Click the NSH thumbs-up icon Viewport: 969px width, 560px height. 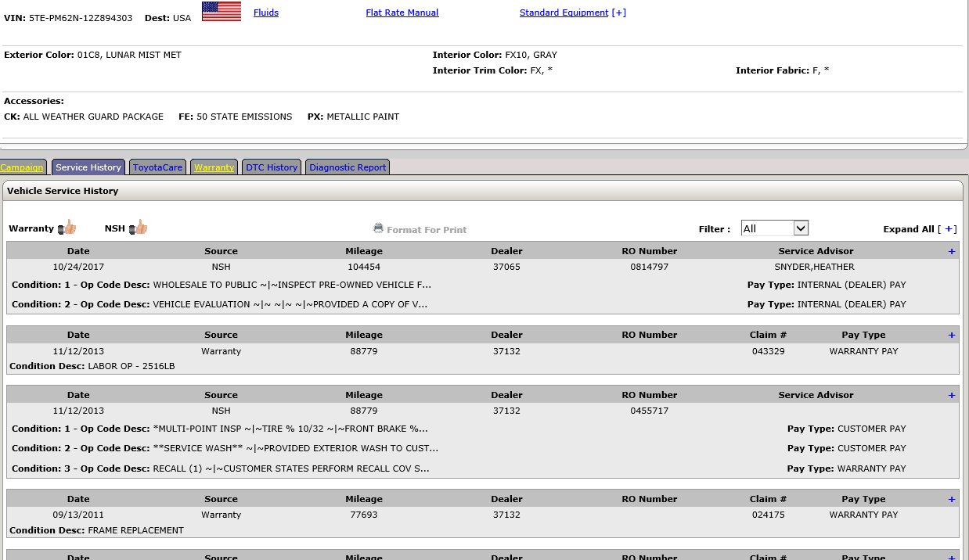pyautogui.click(x=138, y=228)
